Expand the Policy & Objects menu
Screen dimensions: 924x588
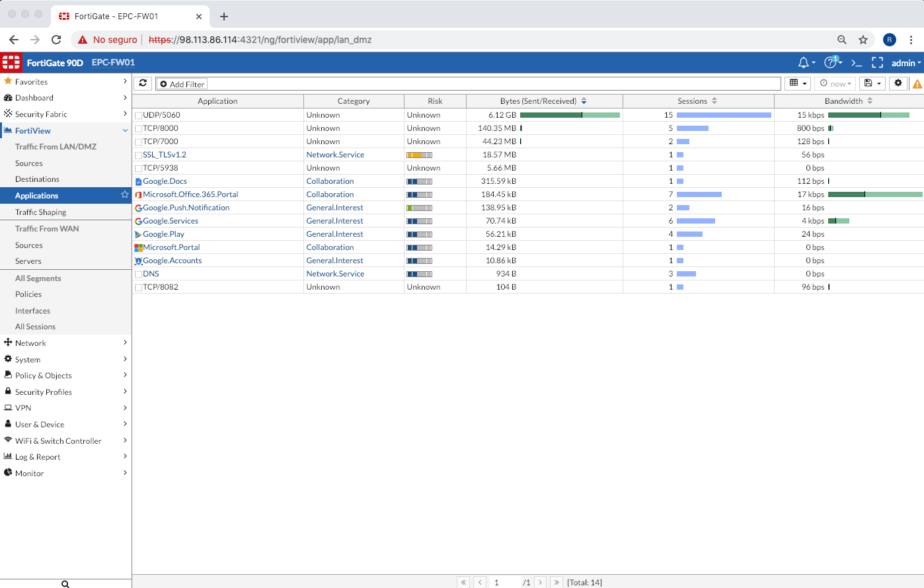coord(66,375)
